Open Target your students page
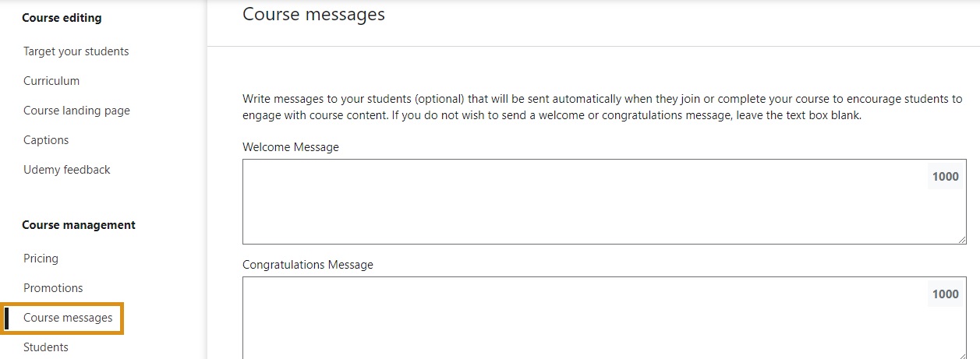This screenshot has height=359, width=980. [76, 51]
